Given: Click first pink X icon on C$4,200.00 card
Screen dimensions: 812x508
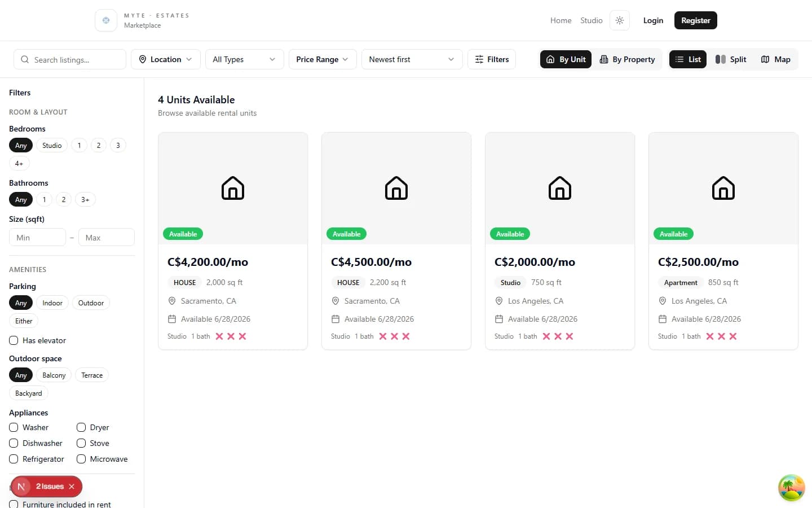Looking at the screenshot, I should tap(219, 336).
